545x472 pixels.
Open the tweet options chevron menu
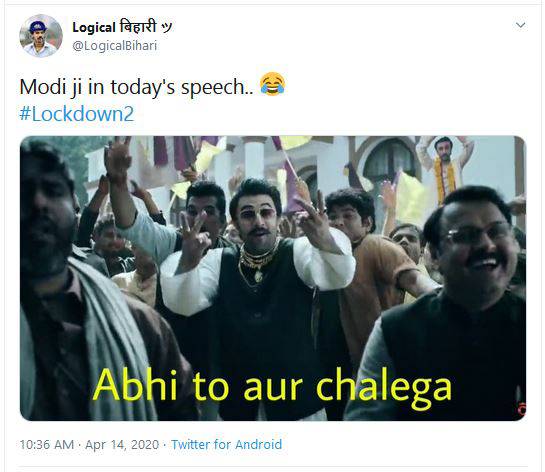coord(520,25)
